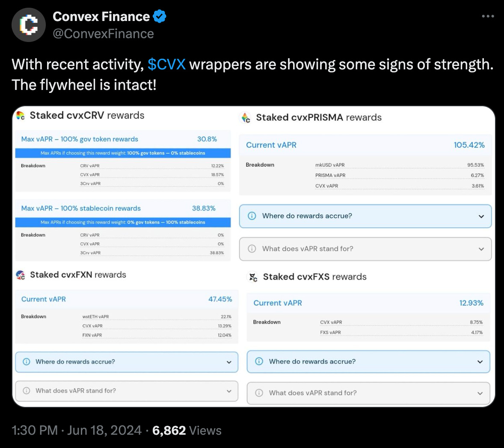This screenshot has height=448, width=504.
Task: Expand cvxFXS 'Where do rewards accrue?' chevron
Action: pyautogui.click(x=480, y=362)
